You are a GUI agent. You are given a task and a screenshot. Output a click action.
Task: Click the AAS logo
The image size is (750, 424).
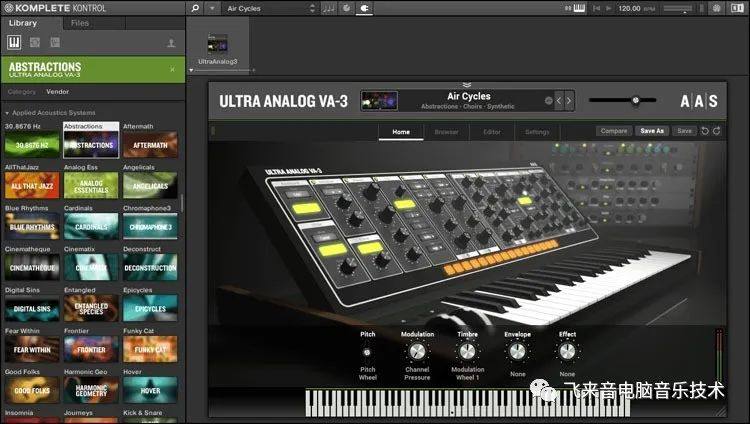pos(699,101)
